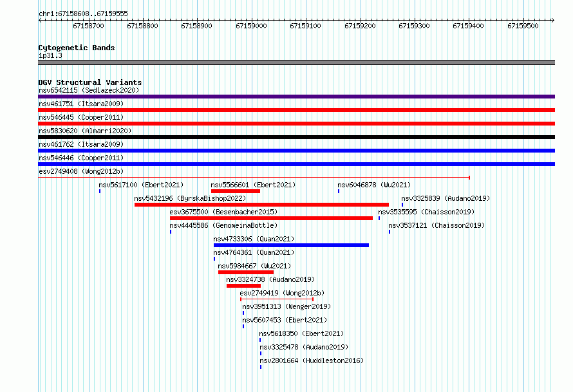Click ruler position 67159500
573x392 pixels.
(523, 26)
